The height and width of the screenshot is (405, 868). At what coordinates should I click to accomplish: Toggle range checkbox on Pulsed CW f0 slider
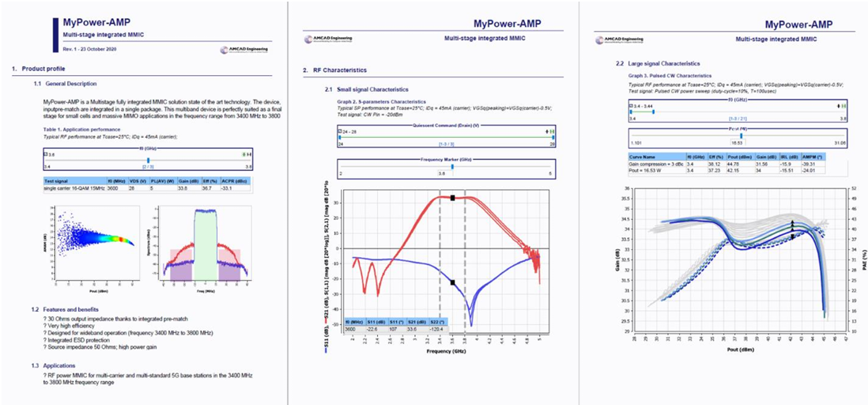click(631, 104)
